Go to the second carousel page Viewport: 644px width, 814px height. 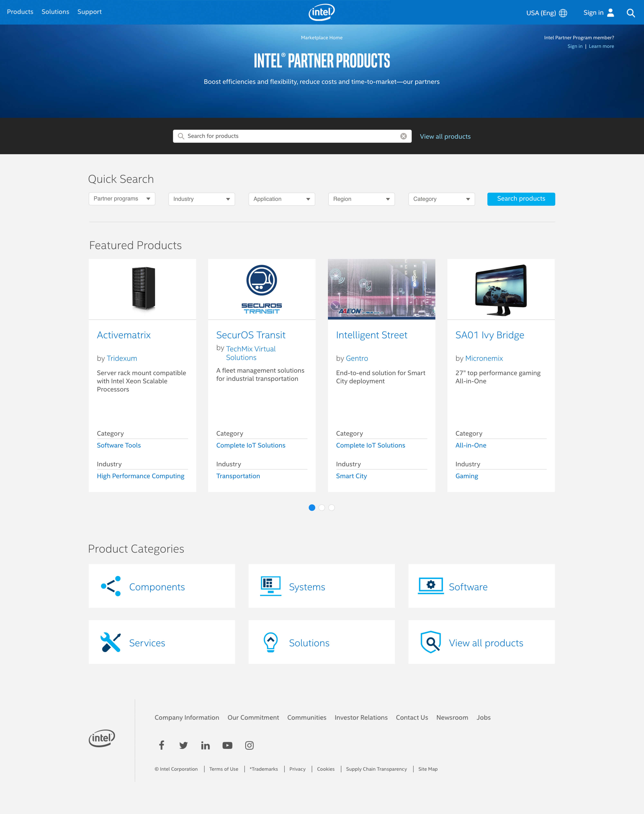pos(322,508)
